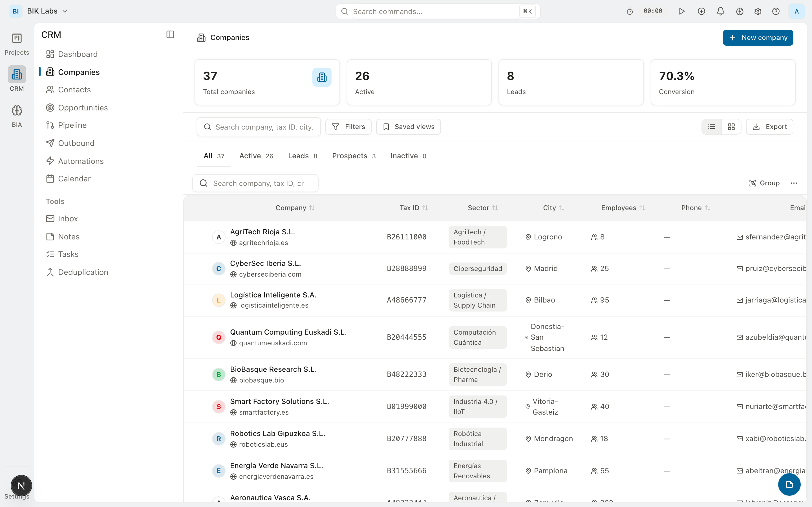Select the Pipeline icon in the sidebar
This screenshot has height=507, width=812.
(x=50, y=125)
